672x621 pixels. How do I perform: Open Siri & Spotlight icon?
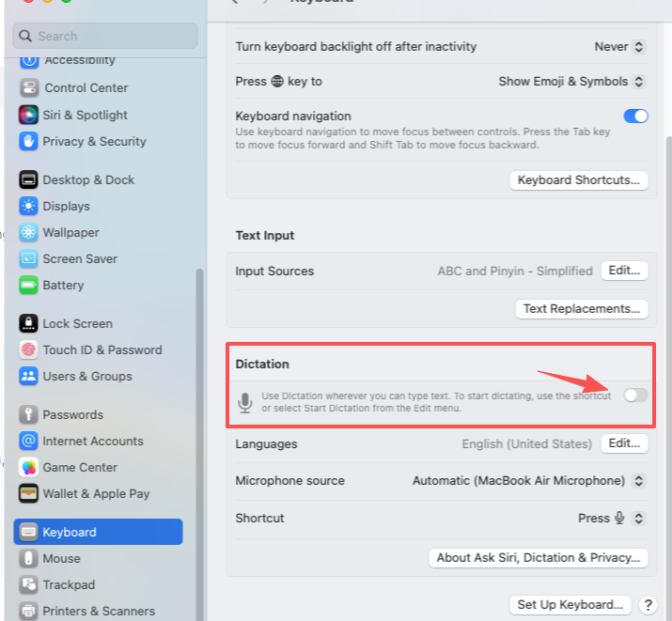[x=28, y=116]
